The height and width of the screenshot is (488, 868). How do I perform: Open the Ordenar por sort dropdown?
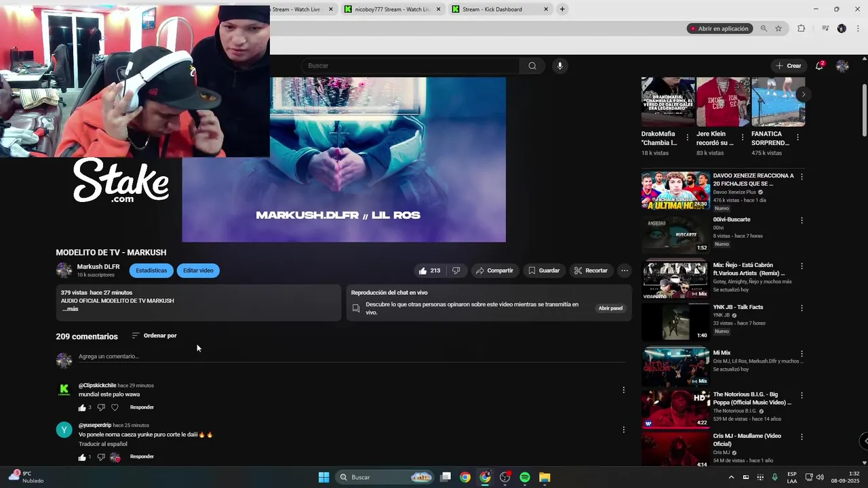pyautogui.click(x=154, y=335)
